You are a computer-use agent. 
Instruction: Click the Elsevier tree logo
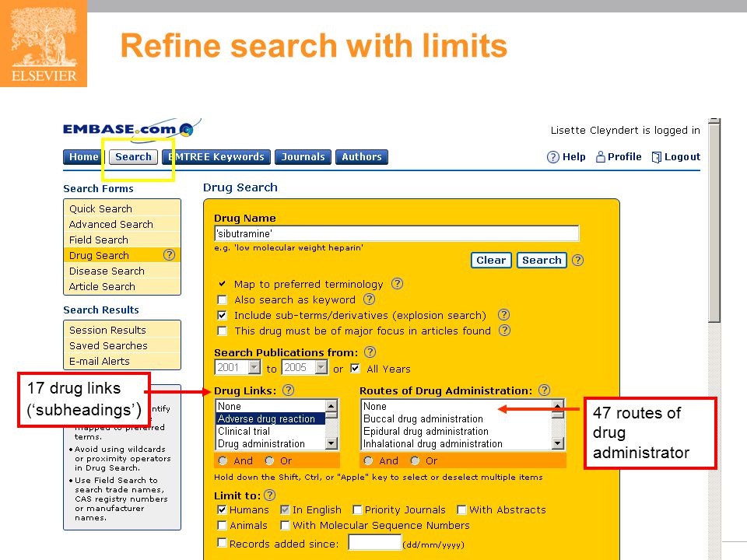coord(44,44)
